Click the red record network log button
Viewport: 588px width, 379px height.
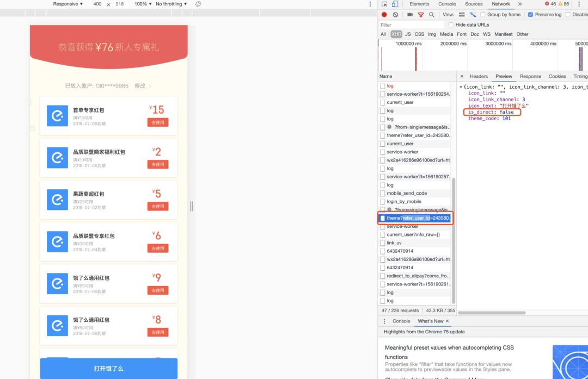coord(384,15)
